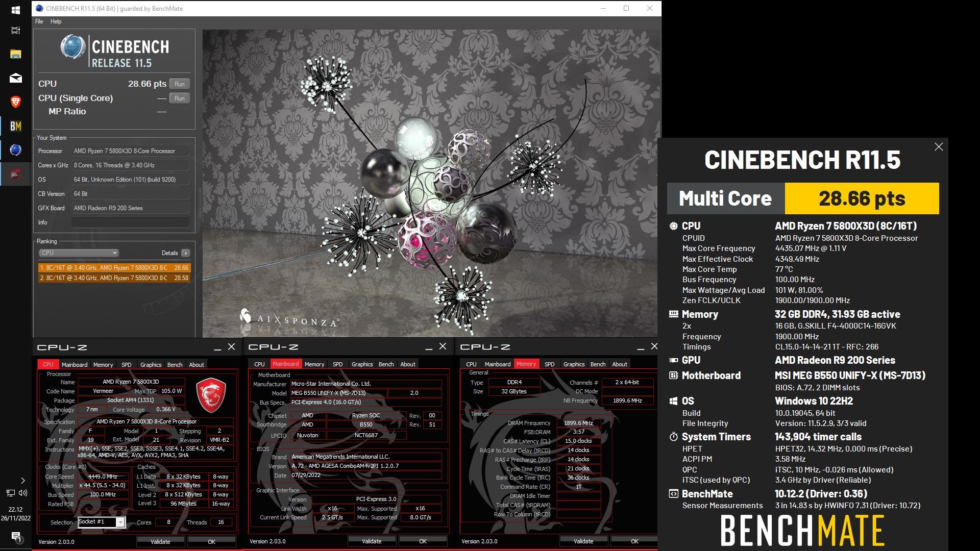Image resolution: width=980 pixels, height=551 pixels.
Task: Click Validate in CPU-Z Mainboard window
Action: [x=372, y=541]
